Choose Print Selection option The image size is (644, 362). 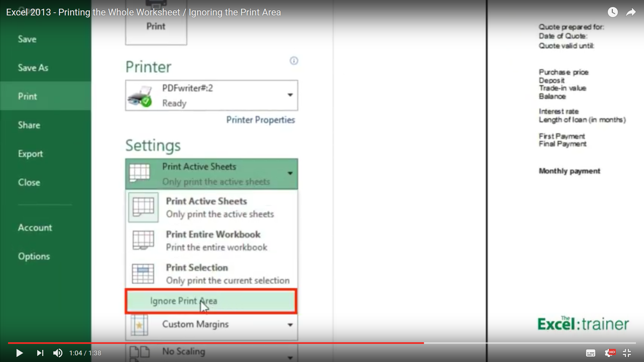212,274
